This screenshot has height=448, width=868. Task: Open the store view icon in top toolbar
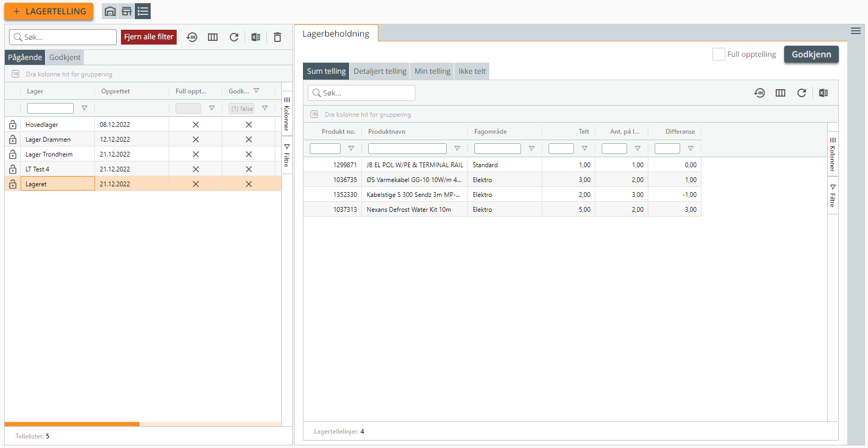tap(126, 11)
